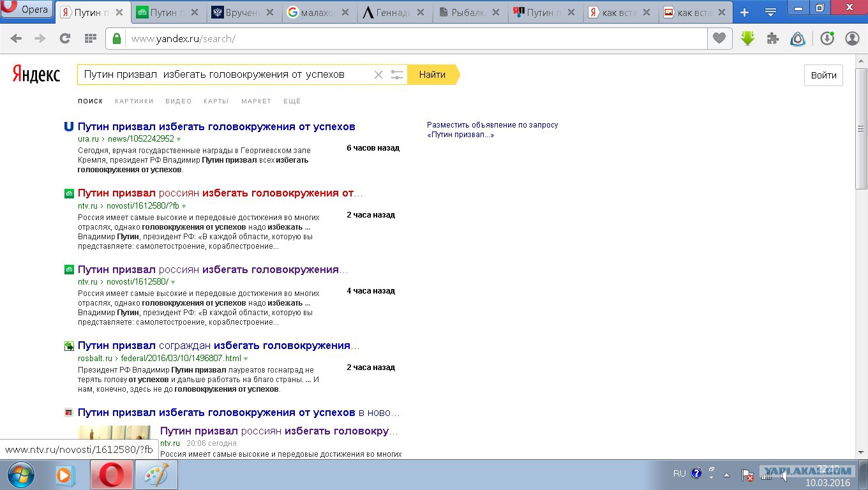
Task: Open the tab menu list button
Action: point(770,12)
